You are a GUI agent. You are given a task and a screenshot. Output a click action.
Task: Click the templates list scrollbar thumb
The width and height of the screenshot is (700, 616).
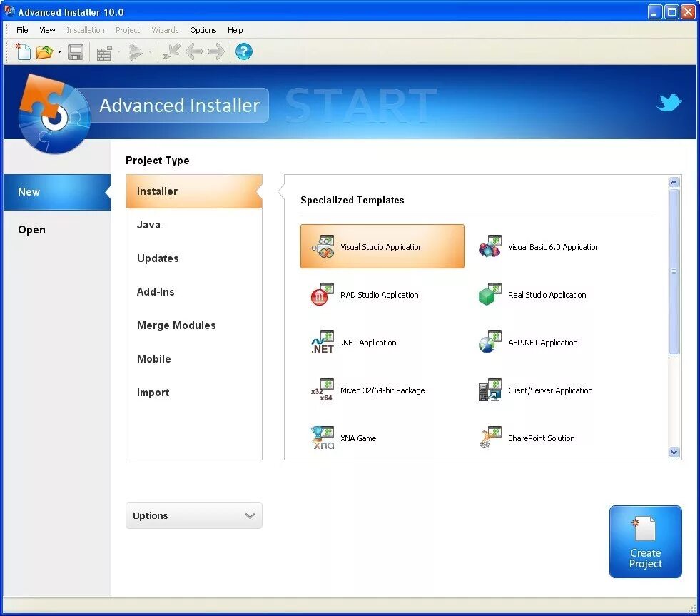click(674, 271)
